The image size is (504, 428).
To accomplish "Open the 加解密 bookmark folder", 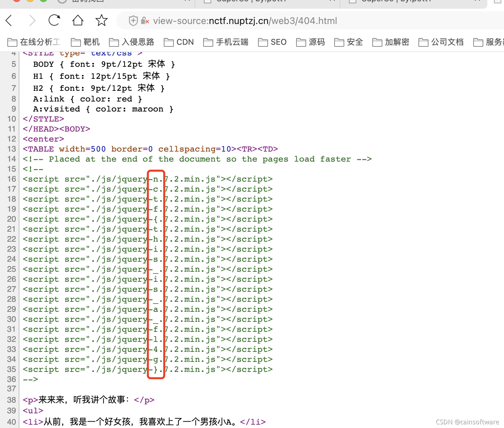I will (x=391, y=42).
